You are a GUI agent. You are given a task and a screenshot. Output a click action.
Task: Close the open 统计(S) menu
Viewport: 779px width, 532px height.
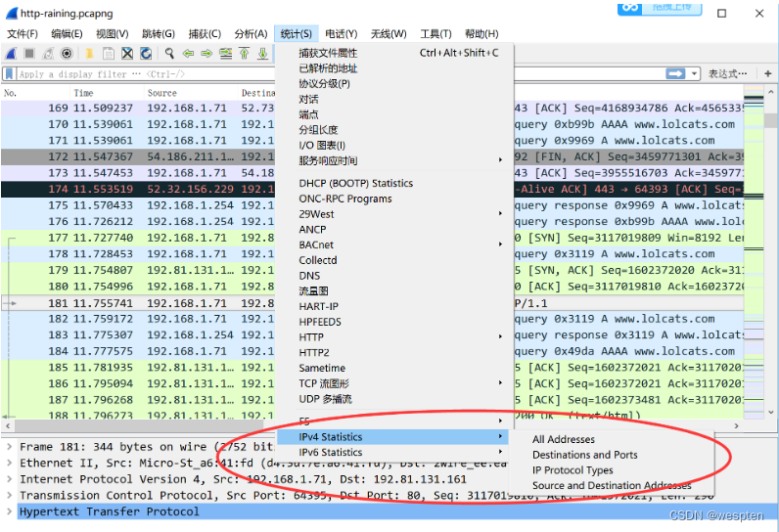coord(297,34)
